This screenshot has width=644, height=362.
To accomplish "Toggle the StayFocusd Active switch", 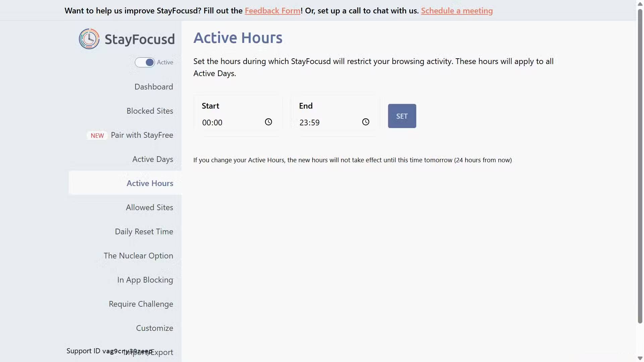I will tap(145, 62).
